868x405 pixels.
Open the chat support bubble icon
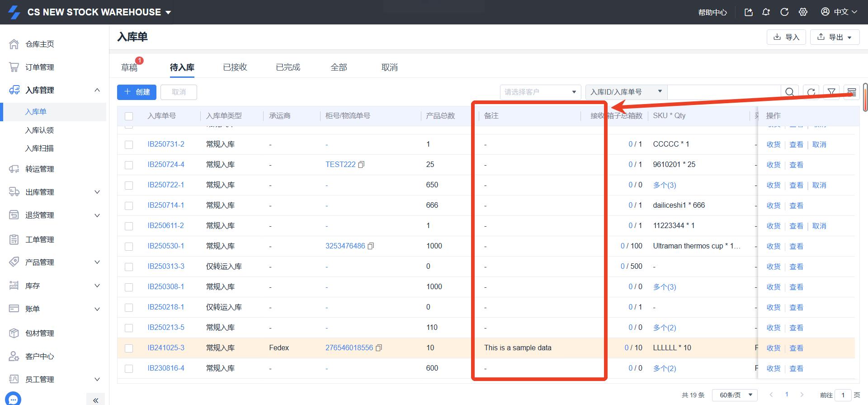click(14, 399)
